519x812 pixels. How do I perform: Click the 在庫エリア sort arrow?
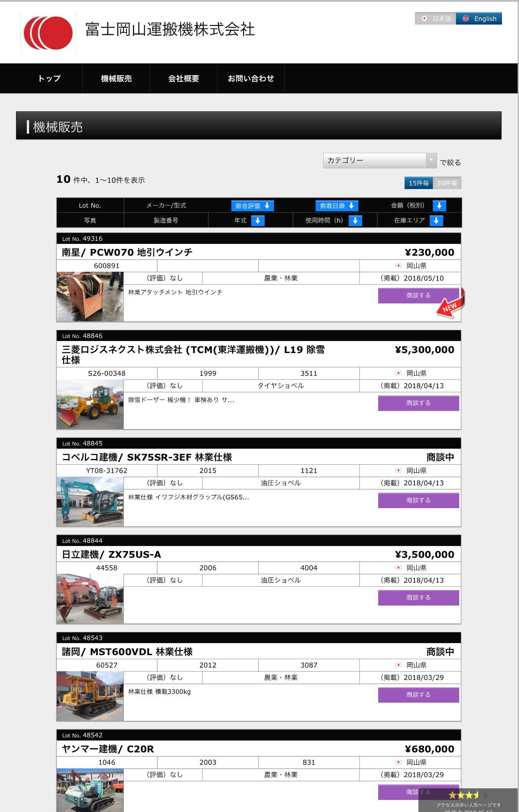pyautogui.click(x=436, y=220)
